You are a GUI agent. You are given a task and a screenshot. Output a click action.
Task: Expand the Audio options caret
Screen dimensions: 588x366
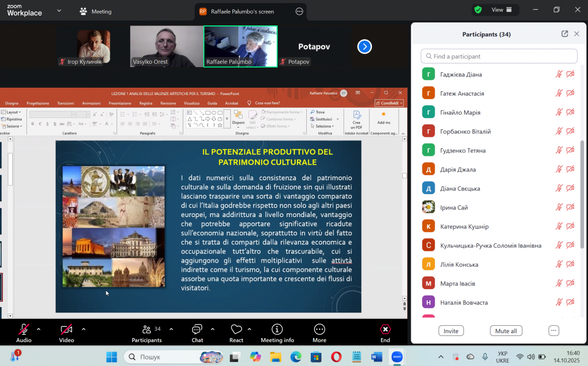pos(39,329)
